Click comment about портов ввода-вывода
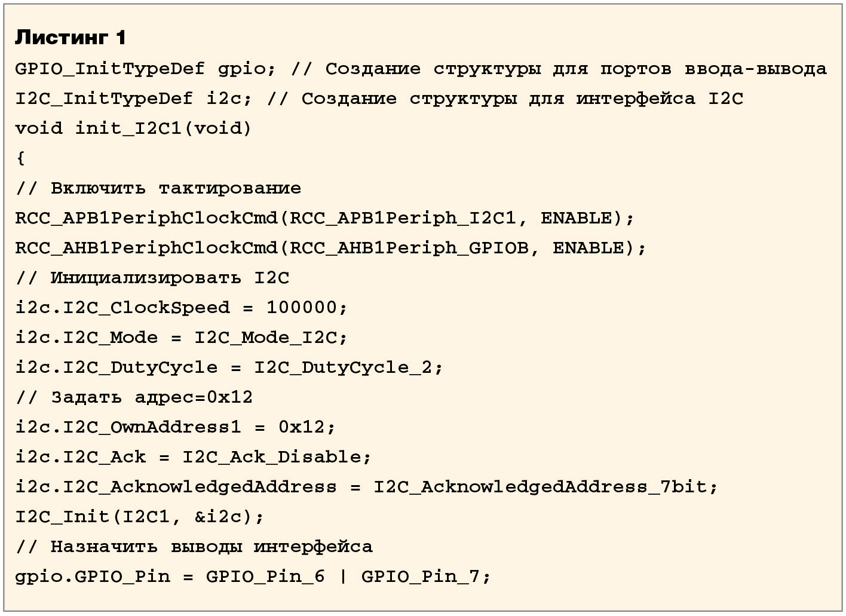The image size is (846, 616). click(x=559, y=69)
